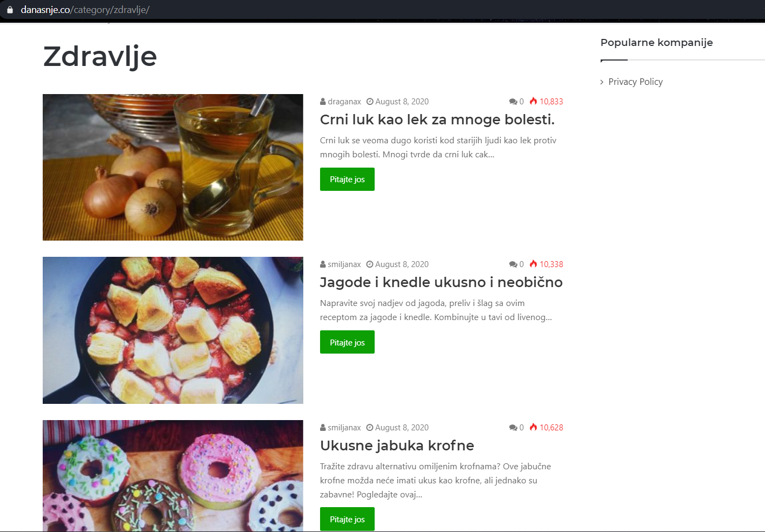This screenshot has height=532, width=765.
Task: Click excerpt text of Crni luk article
Action: [x=438, y=147]
